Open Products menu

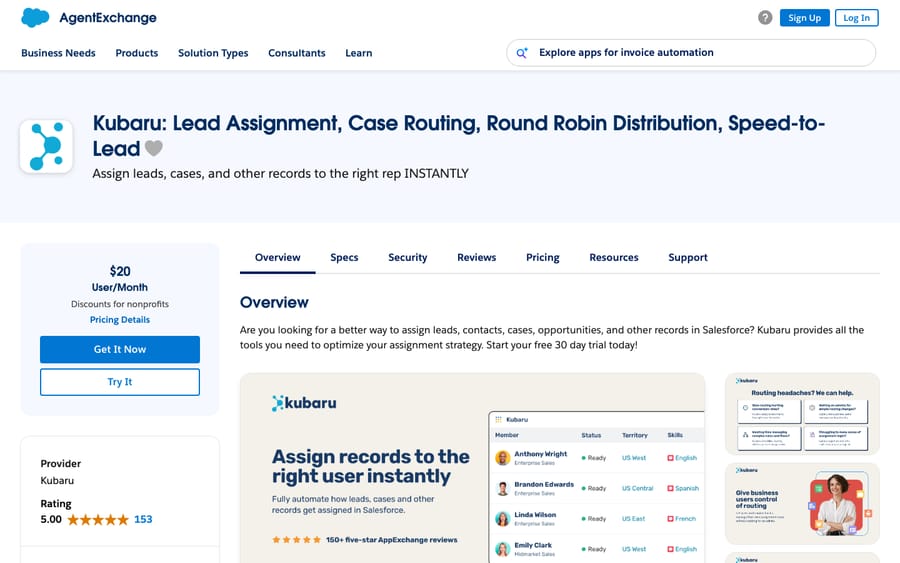[137, 53]
